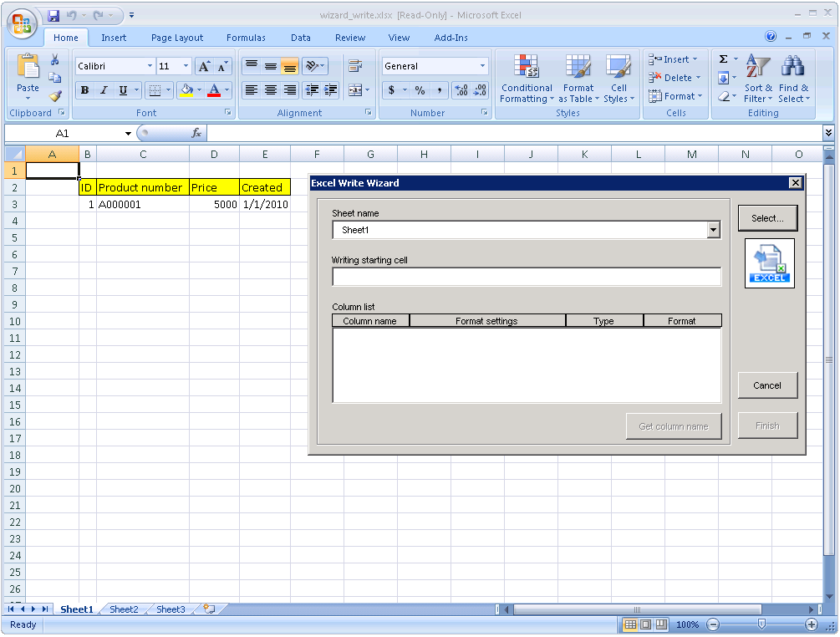Screen dimensions: 840x637
Task: Click the Writing starting cell field
Action: [526, 277]
